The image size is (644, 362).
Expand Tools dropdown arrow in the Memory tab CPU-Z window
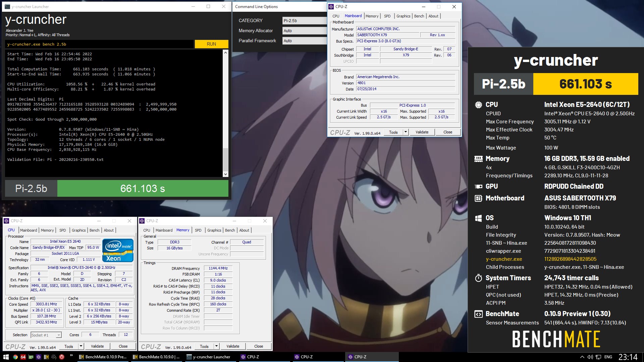pos(216,346)
